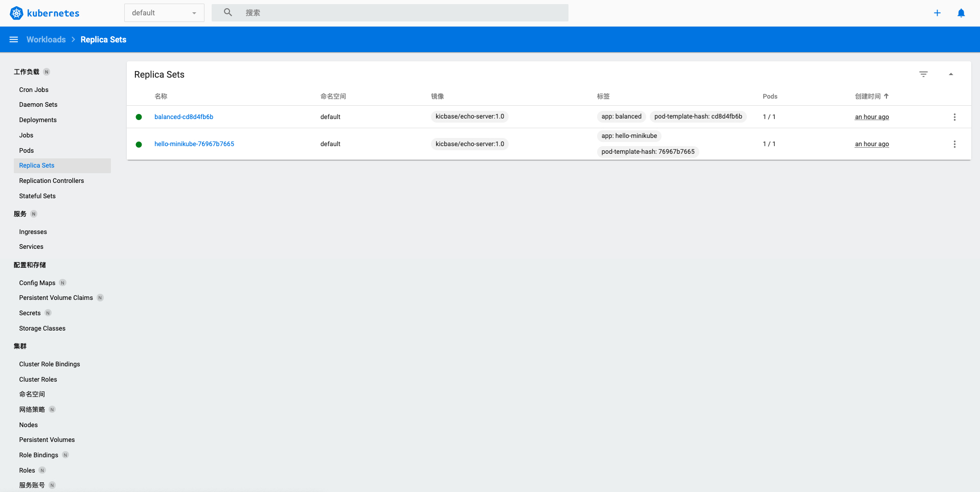980x492 pixels.
Task: Open Cluster Role Bindings in sidebar
Action: [50, 364]
